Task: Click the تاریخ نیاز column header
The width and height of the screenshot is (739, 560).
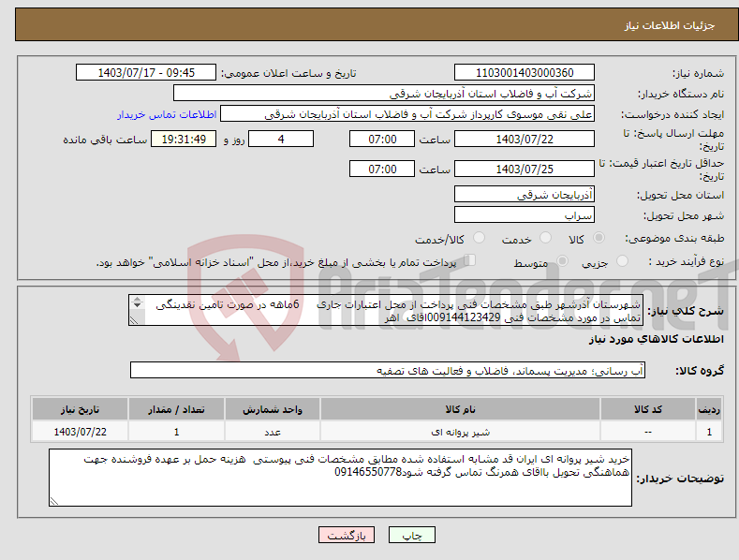Action: (81, 409)
